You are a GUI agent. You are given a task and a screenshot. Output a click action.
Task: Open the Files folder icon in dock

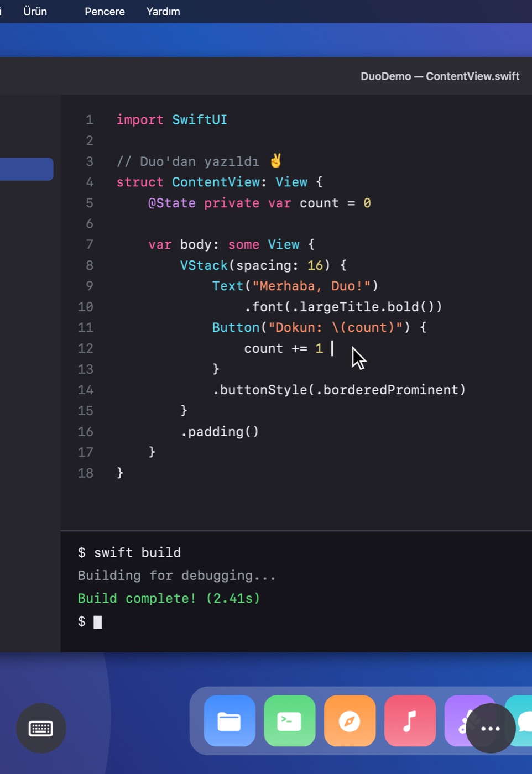[x=230, y=721]
